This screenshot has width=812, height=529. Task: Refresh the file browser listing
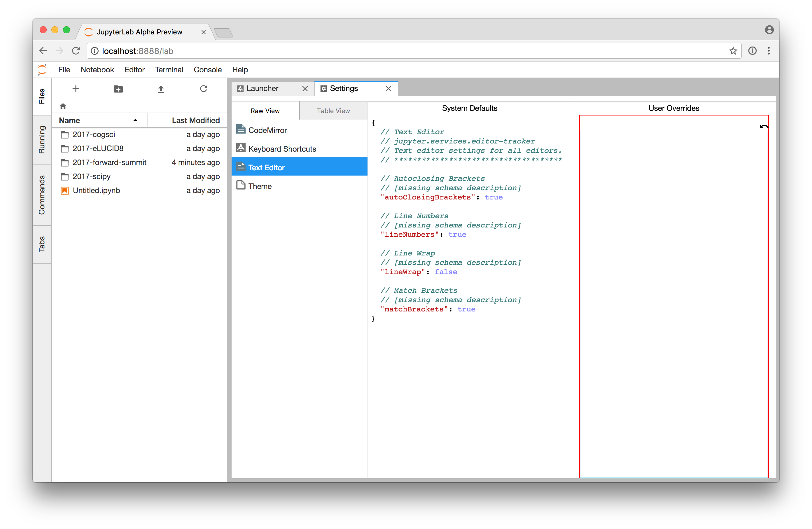pyautogui.click(x=204, y=89)
